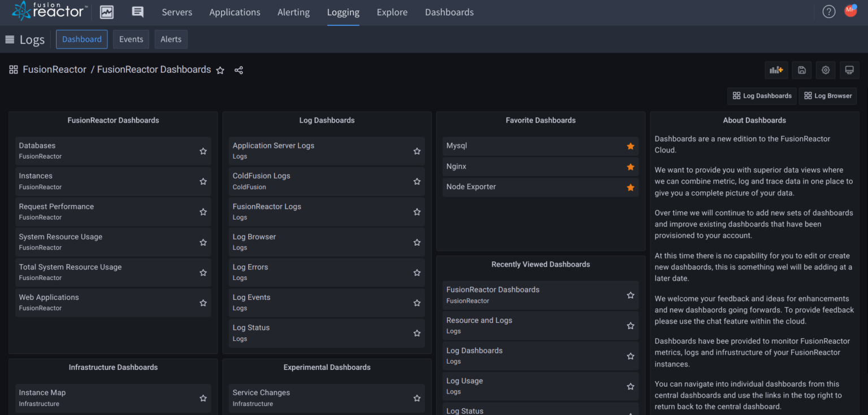The width and height of the screenshot is (868, 415).
Task: Enable TV mode via the monitor icon
Action: [x=849, y=70]
